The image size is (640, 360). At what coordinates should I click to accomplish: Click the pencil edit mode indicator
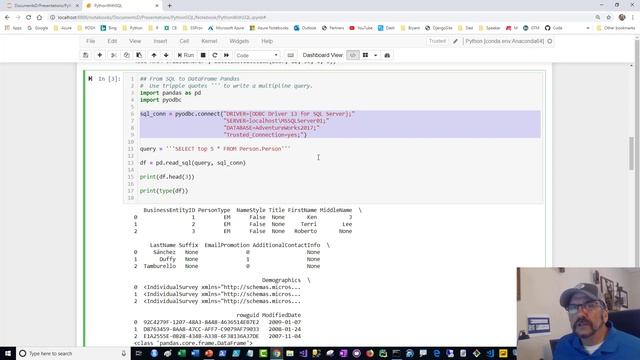point(456,41)
